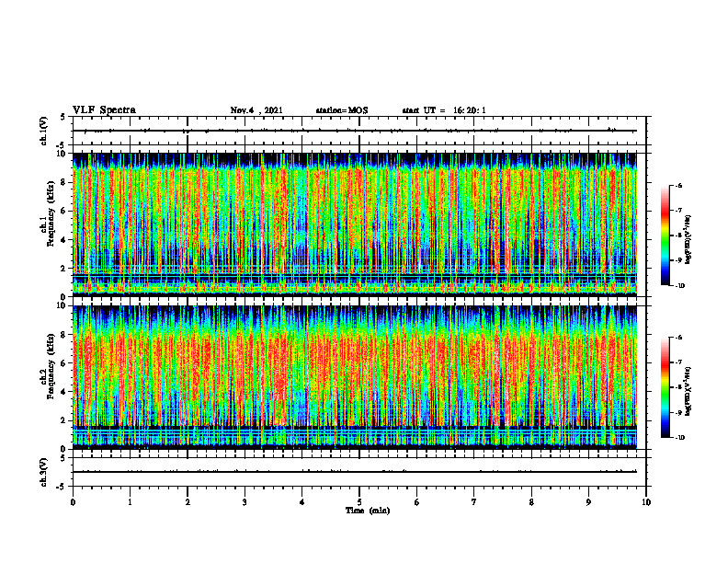Image resolution: width=728 pixels, height=563 pixels.
Task: Click time axis tick label "9"
Action: pyautogui.click(x=588, y=502)
